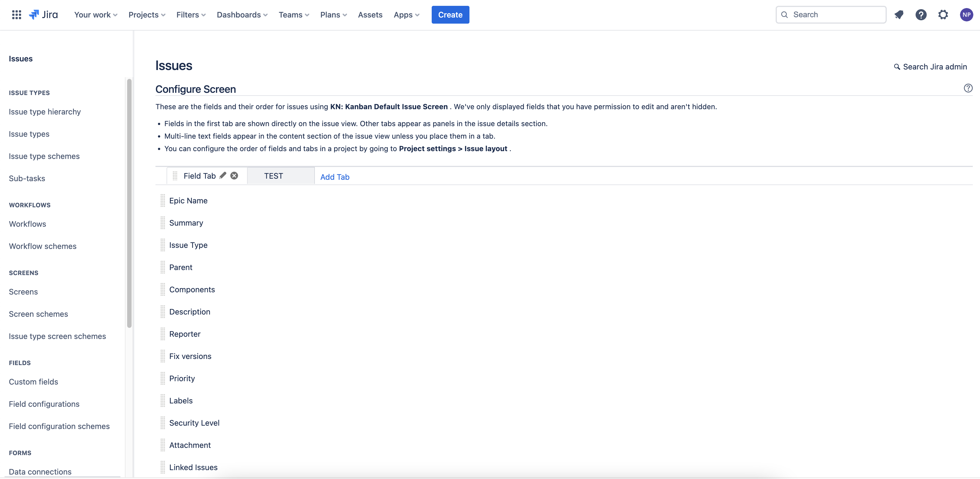The image size is (980, 479).
Task: Click the Create button
Action: [450, 14]
